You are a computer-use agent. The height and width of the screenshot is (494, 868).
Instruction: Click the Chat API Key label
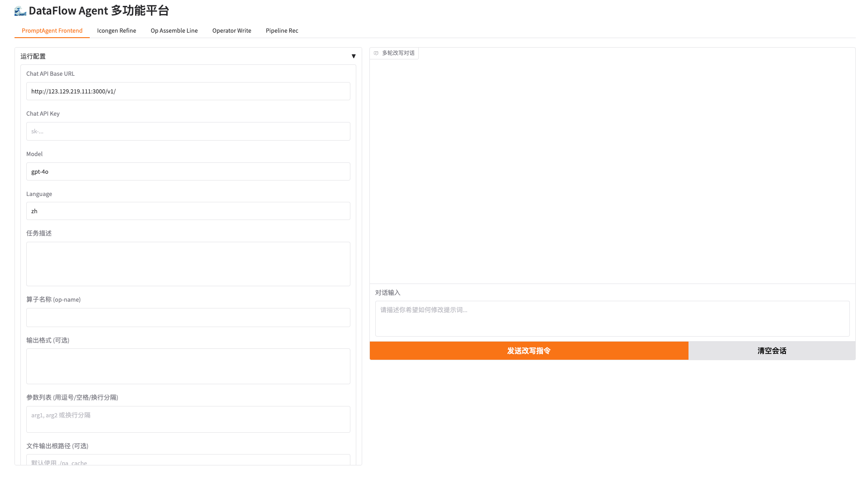tap(43, 113)
